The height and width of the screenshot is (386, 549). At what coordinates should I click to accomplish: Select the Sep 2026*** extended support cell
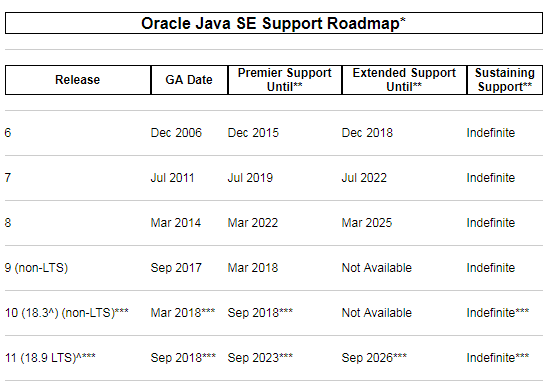[374, 358]
